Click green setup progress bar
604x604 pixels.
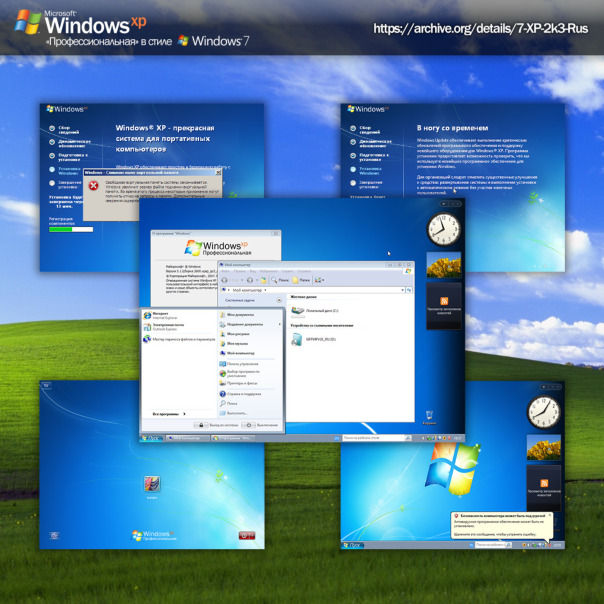click(71, 229)
